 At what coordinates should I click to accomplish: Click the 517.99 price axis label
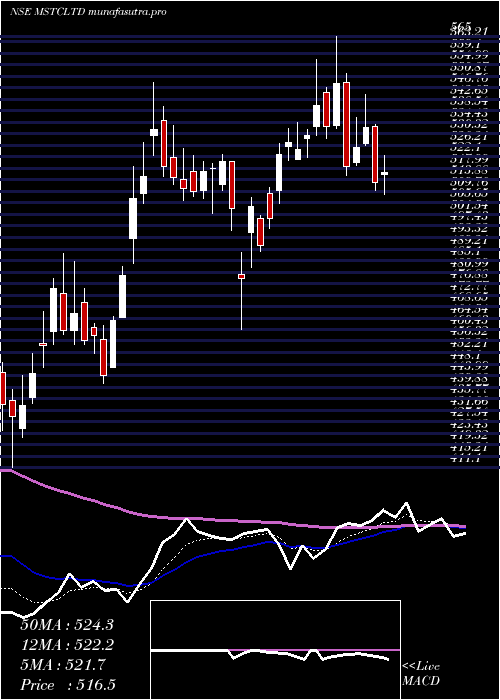point(467,159)
